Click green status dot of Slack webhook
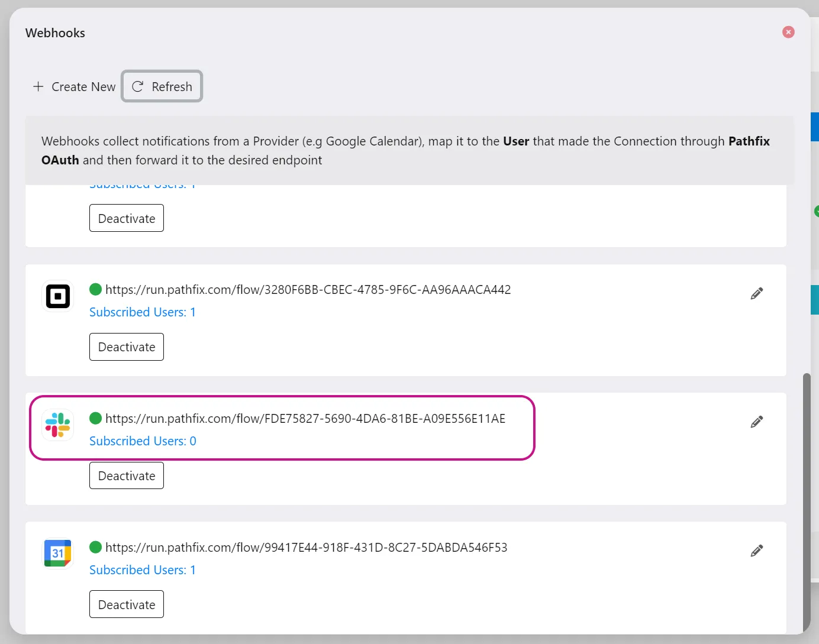Screen dimensions: 819x644 tap(95, 418)
